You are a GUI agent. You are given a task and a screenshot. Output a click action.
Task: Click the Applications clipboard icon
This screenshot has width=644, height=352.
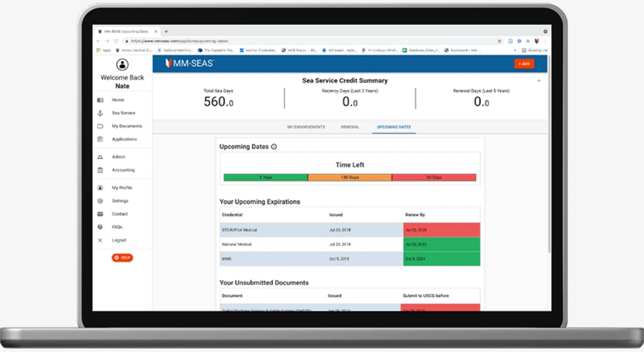(x=100, y=139)
